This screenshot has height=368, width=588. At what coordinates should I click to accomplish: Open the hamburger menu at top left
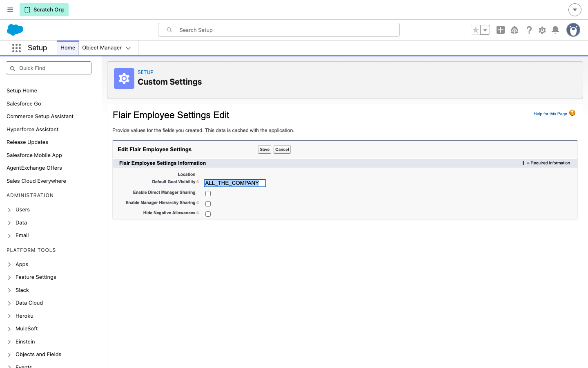10,10
